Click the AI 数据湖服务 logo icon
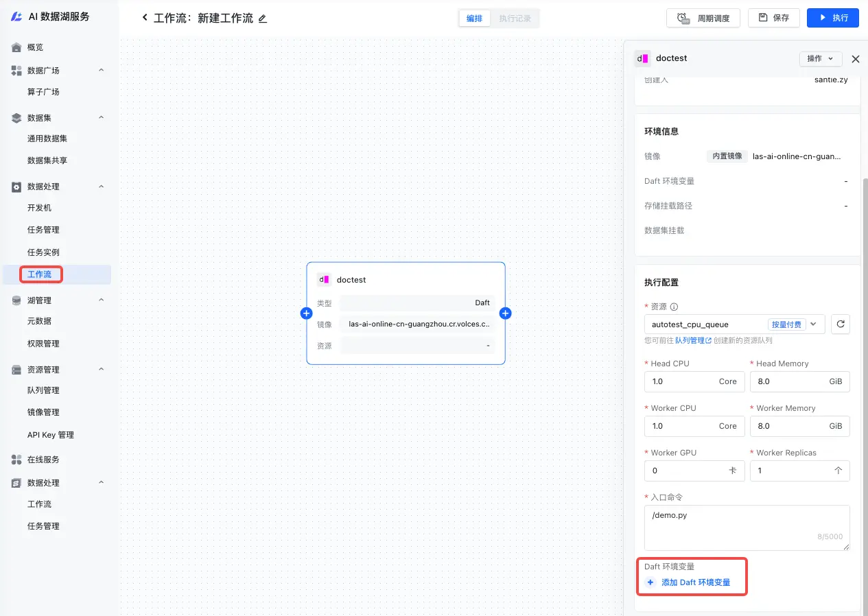 [16, 16]
